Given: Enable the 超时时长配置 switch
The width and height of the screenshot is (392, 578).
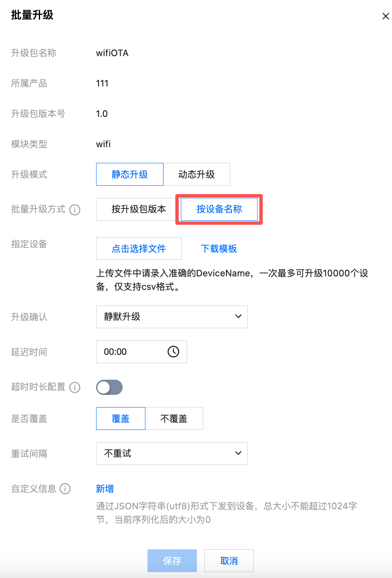Looking at the screenshot, I should pos(109,387).
